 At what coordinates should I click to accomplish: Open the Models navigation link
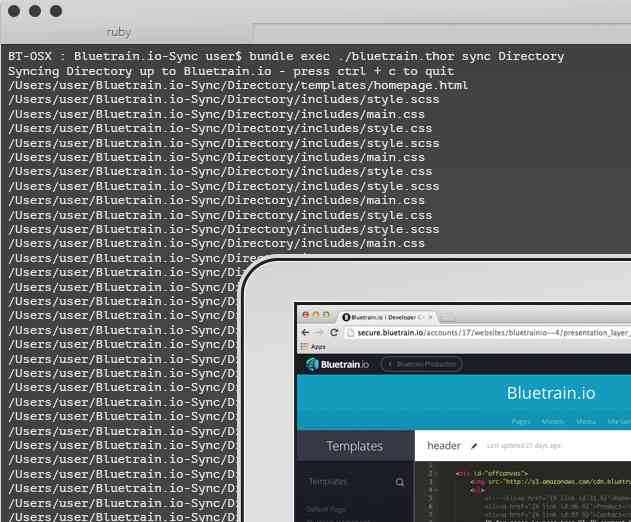coord(553,421)
